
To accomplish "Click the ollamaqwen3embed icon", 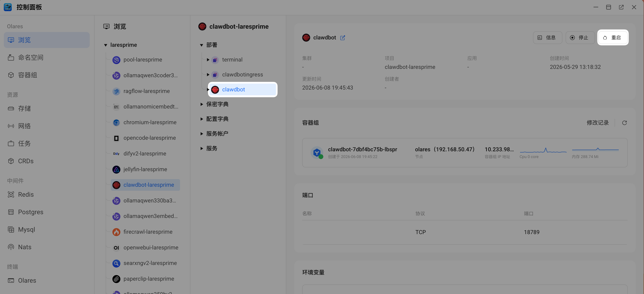I will coord(116,216).
